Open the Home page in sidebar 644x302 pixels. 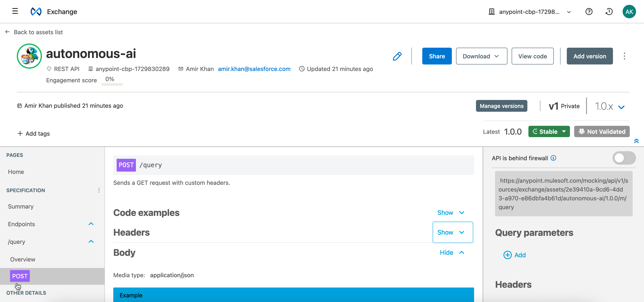click(x=16, y=172)
